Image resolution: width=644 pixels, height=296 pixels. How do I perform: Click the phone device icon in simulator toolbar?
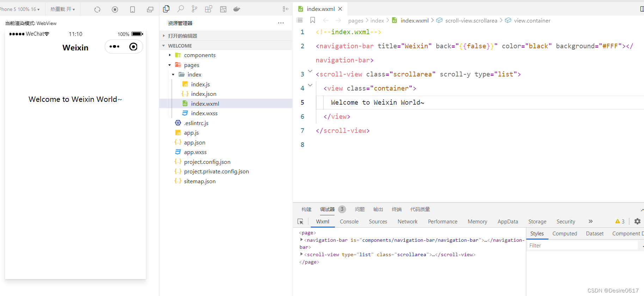[x=133, y=10]
